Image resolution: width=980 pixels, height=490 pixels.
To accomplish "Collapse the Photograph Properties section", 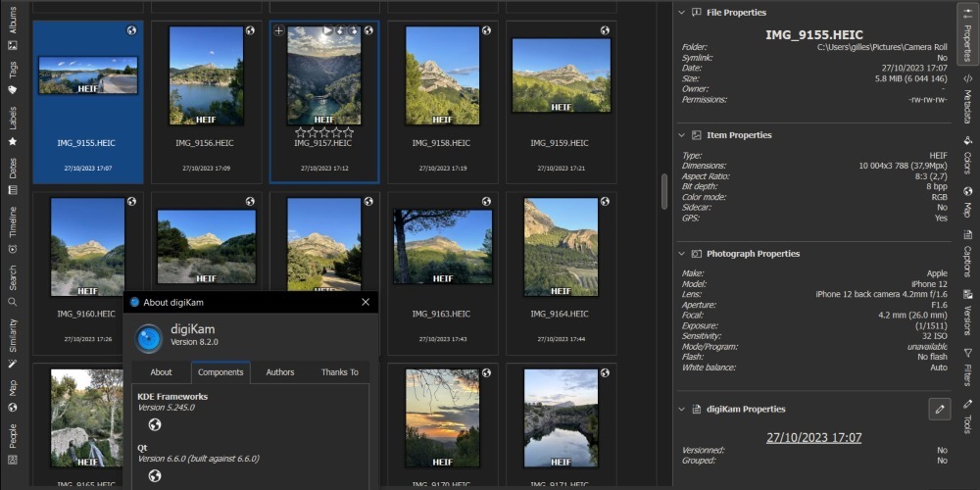I will (x=682, y=254).
